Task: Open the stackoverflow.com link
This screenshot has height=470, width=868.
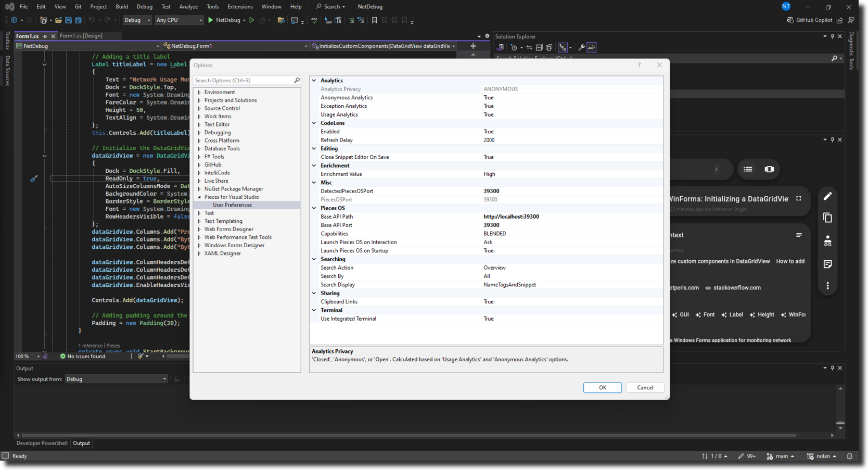Action: [x=733, y=288]
